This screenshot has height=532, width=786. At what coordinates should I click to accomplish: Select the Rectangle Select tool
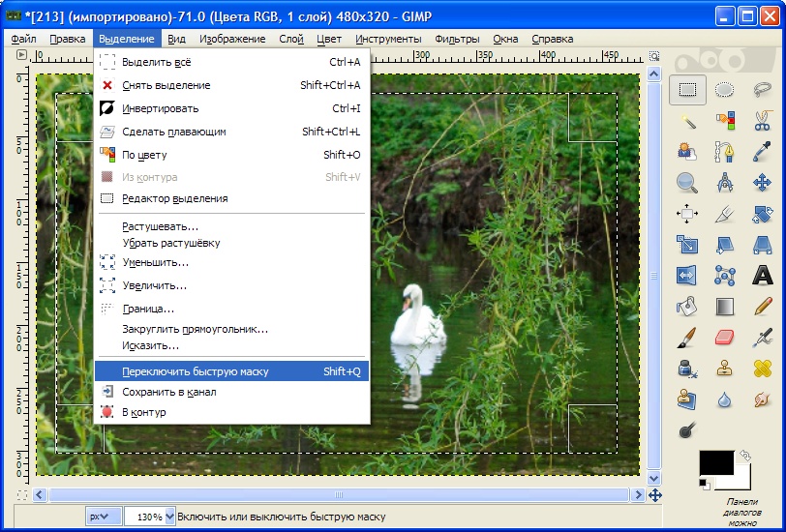[x=687, y=90]
